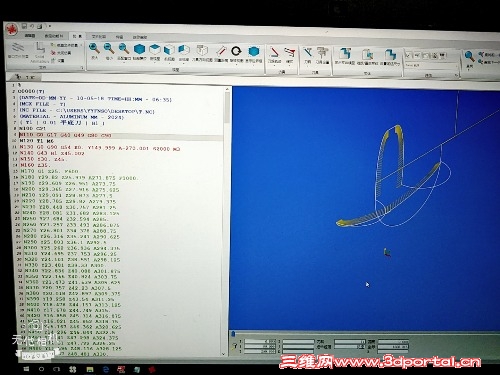Viewport: 500px width, 375px height.
Task: Open the gray tool setup icon
Action: [322, 53]
